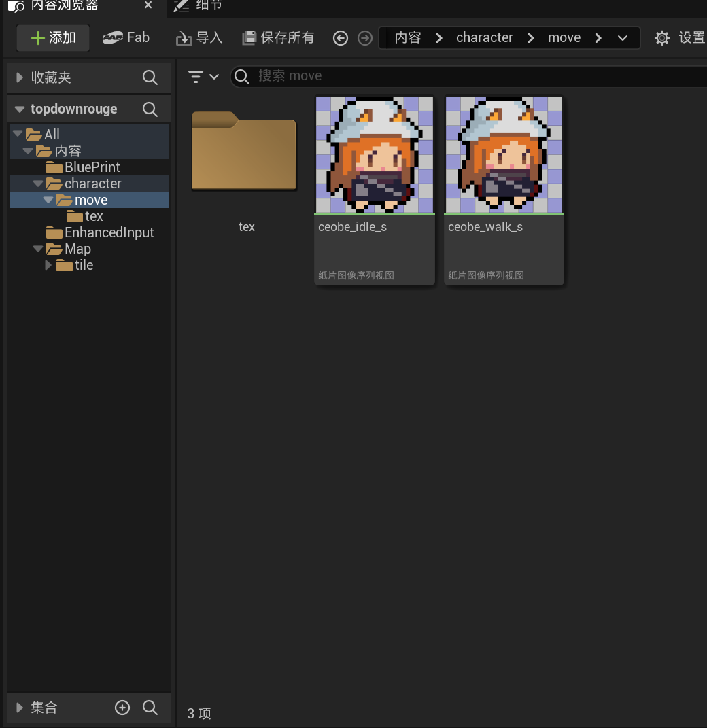Expand the chevron after move in breadcrumb
The image size is (707, 728).
598,38
